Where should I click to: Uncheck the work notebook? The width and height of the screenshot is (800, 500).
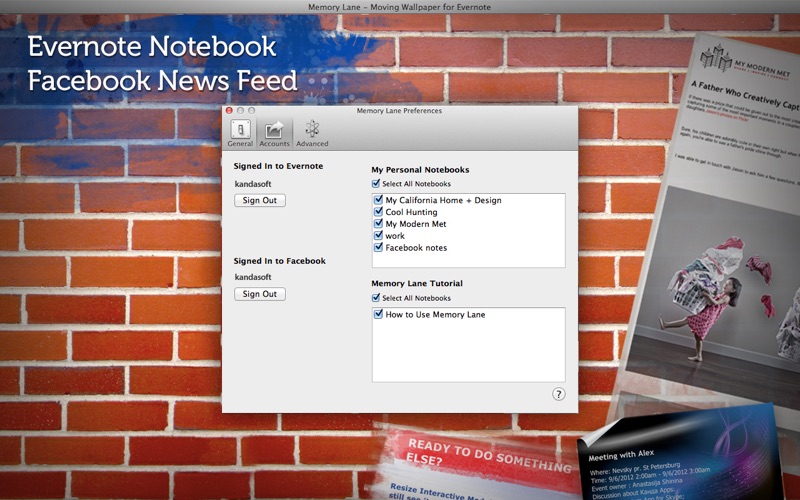378,235
